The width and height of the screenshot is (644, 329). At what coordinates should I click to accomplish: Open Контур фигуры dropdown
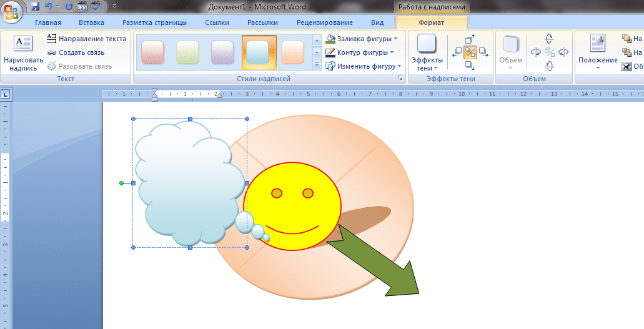pos(392,52)
